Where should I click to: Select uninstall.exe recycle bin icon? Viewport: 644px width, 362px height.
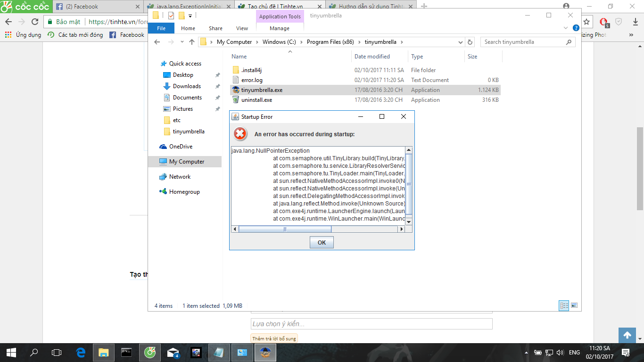236,100
